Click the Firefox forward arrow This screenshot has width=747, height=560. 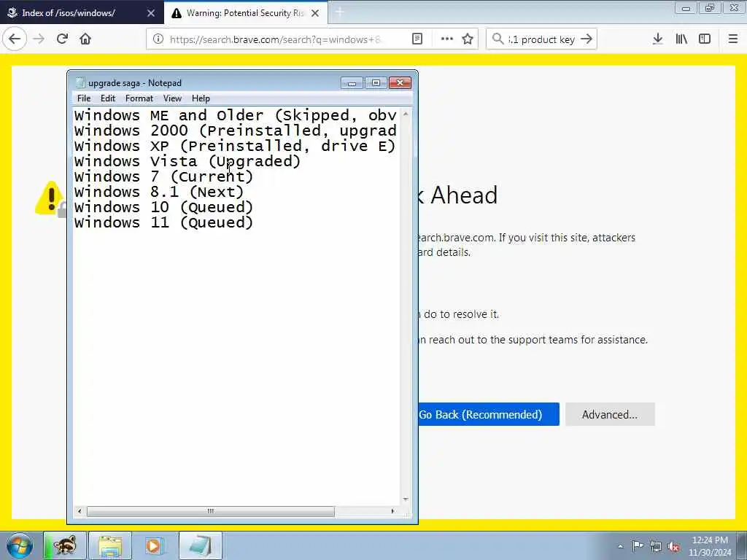(x=39, y=39)
